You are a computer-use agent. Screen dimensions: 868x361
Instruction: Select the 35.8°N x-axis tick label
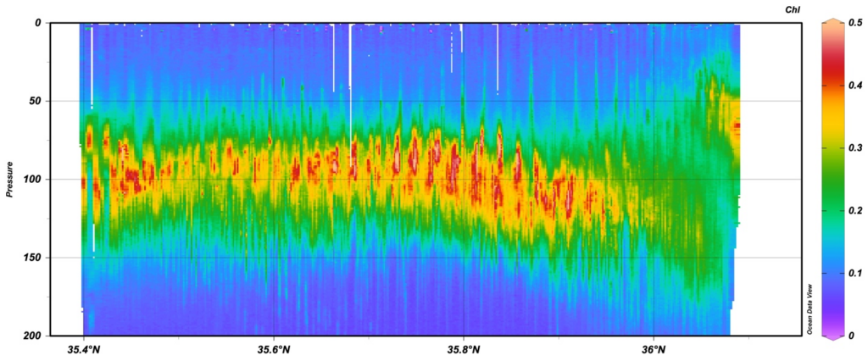[464, 349]
